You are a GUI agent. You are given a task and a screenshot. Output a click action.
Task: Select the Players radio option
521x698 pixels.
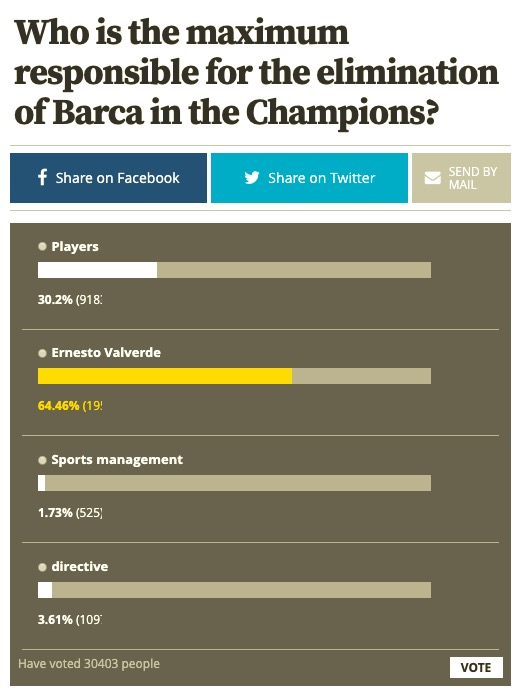click(42, 246)
